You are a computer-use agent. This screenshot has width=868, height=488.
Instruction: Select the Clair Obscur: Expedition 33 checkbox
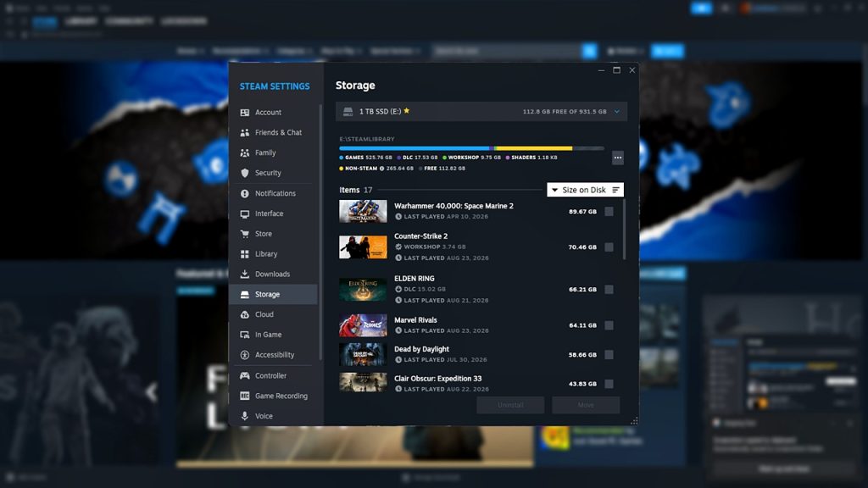pyautogui.click(x=609, y=384)
